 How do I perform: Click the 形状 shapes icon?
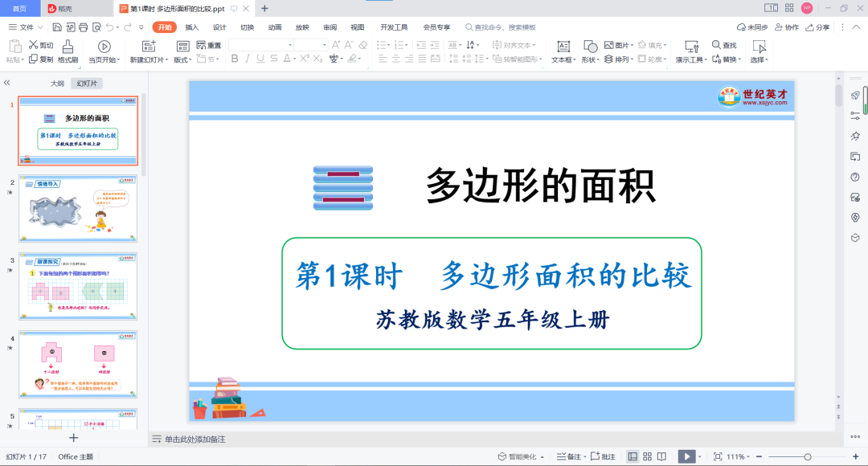click(x=590, y=46)
